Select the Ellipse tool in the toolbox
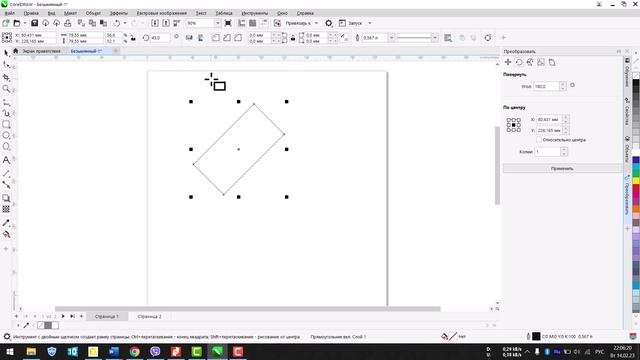Viewport: 640px width, 360px height. click(6, 136)
